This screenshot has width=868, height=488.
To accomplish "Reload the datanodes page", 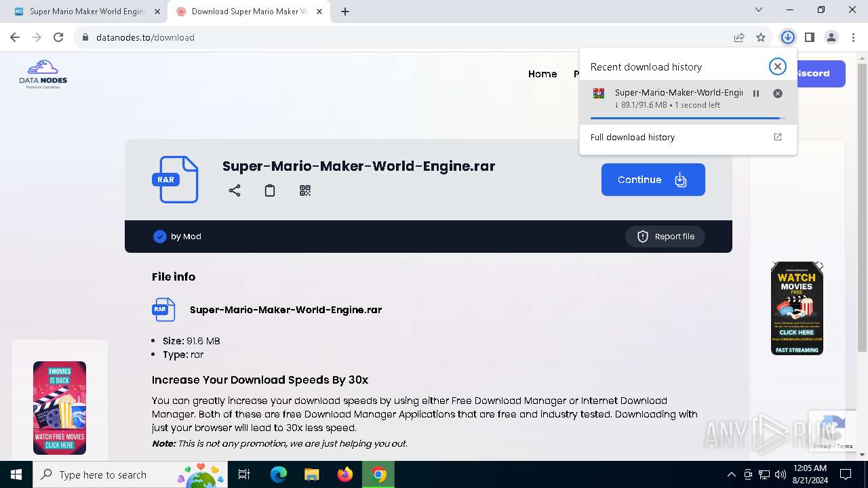I will (58, 37).
